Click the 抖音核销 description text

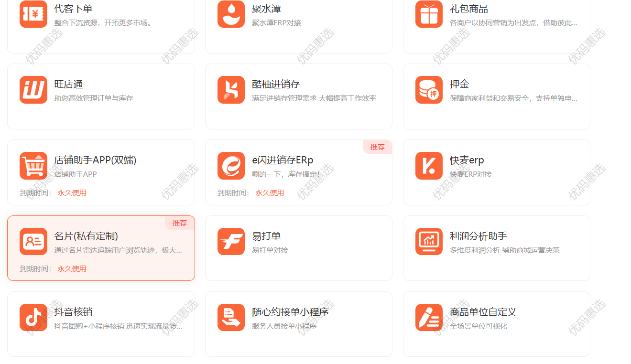pos(118,326)
